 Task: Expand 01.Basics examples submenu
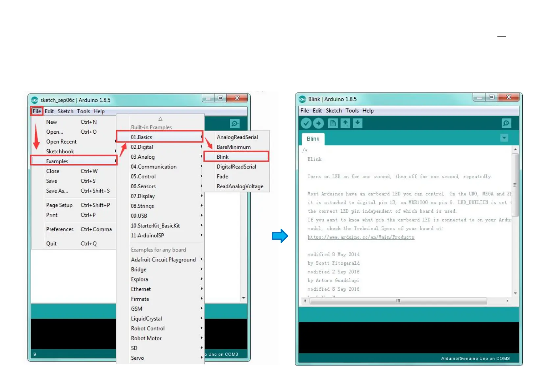coord(160,137)
